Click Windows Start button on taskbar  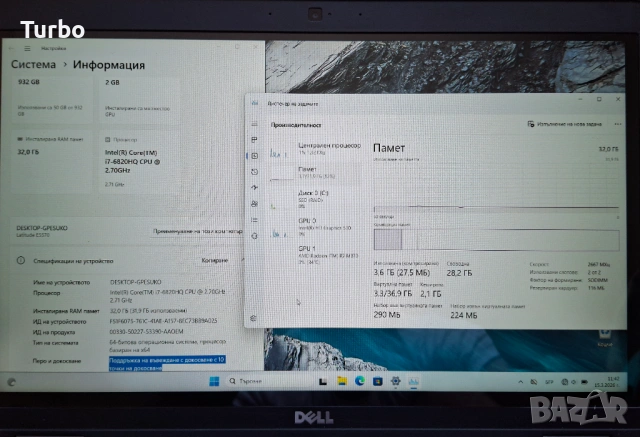coord(214,381)
